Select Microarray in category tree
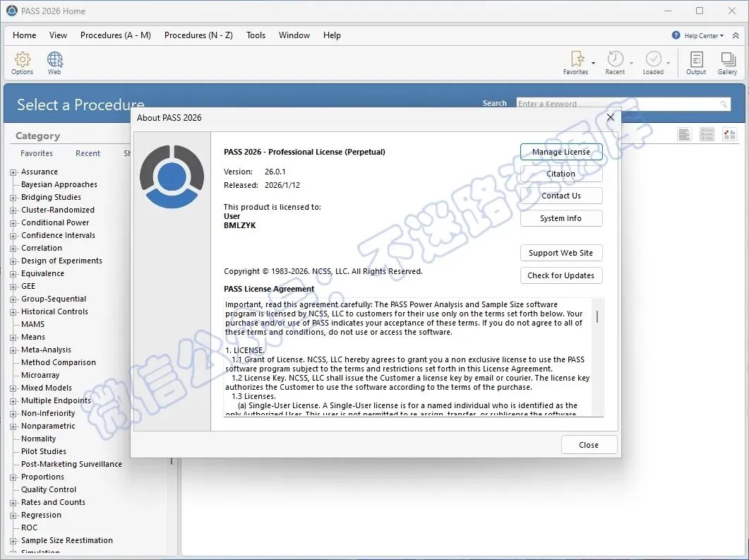This screenshot has width=749, height=560. pos(40,375)
